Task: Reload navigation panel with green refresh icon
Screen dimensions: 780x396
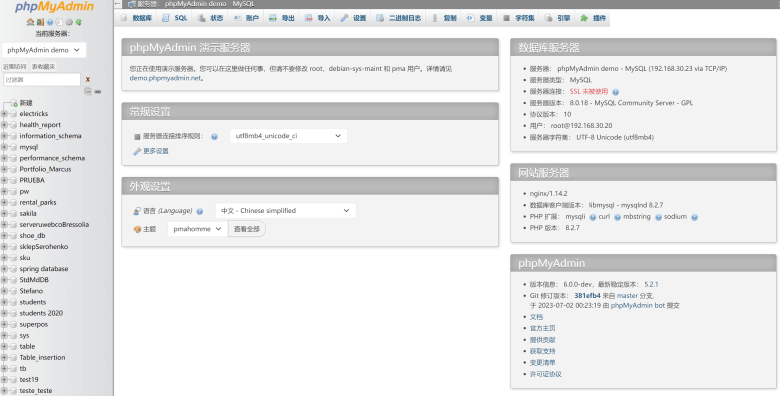Action: [79, 22]
